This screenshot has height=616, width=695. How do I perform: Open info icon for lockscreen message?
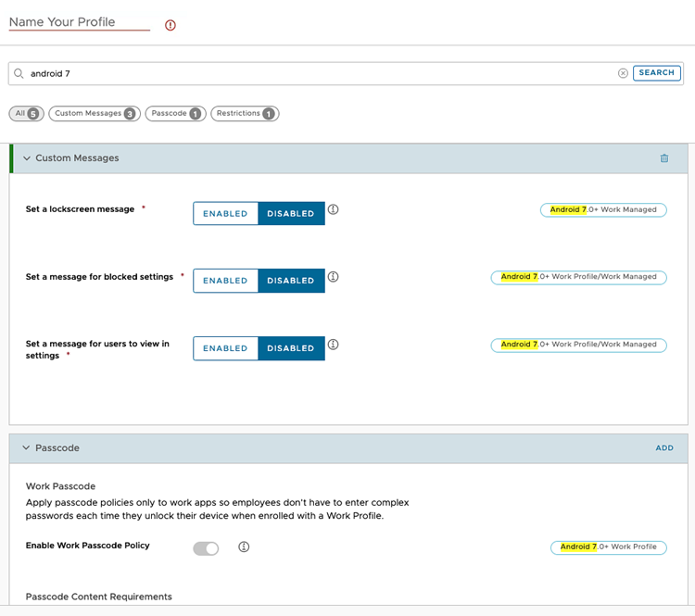334,209
